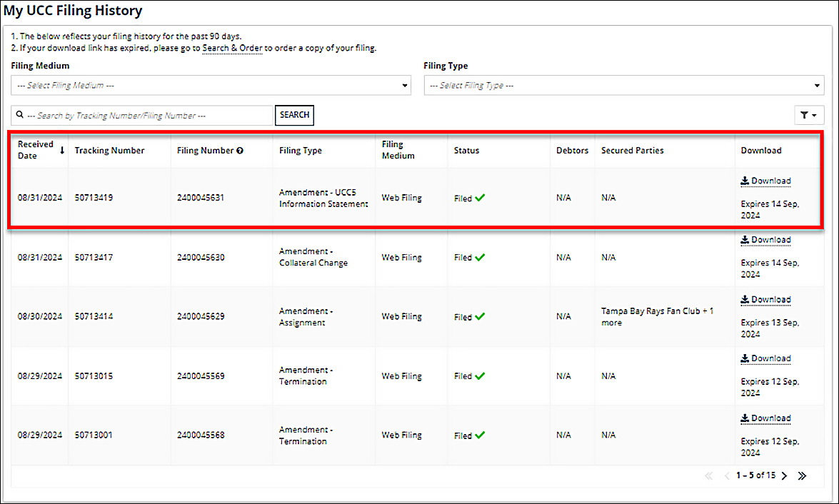Open the Filing Medium dropdown

coord(211,86)
